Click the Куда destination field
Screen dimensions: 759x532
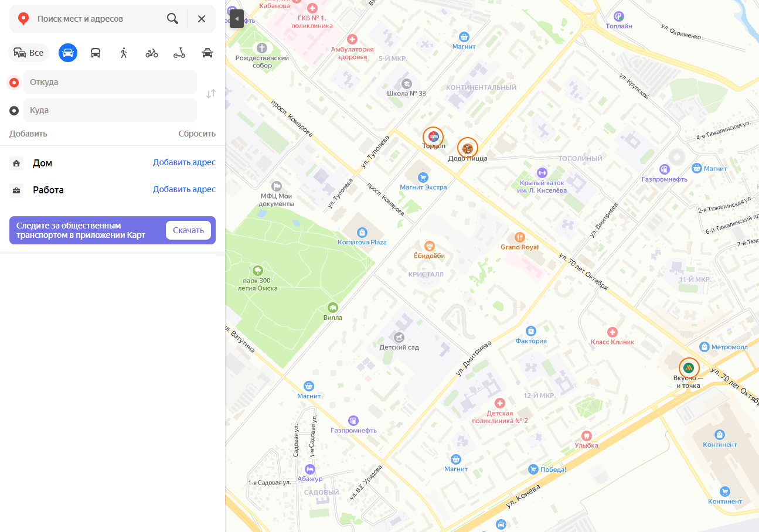point(110,110)
